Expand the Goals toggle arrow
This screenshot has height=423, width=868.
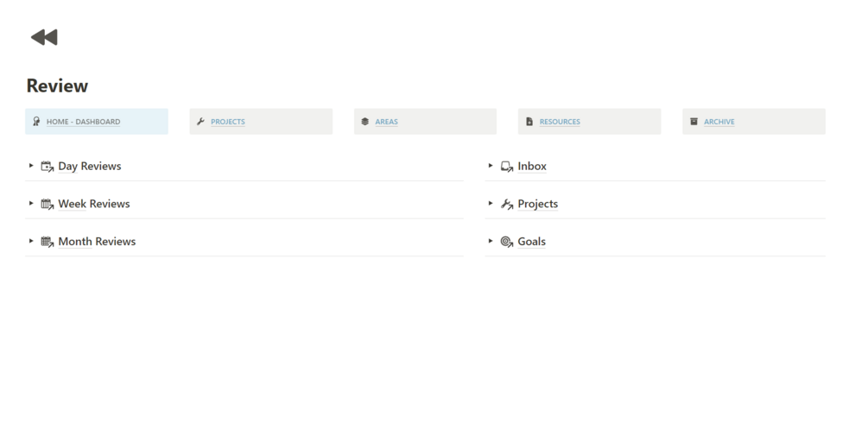point(491,242)
